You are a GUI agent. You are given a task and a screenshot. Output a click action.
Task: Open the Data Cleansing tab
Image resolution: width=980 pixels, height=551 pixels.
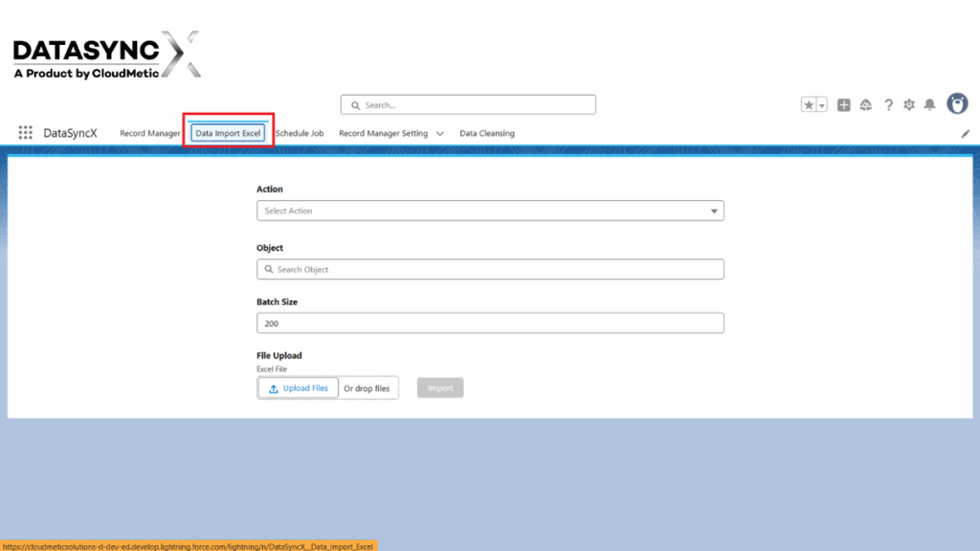(485, 133)
